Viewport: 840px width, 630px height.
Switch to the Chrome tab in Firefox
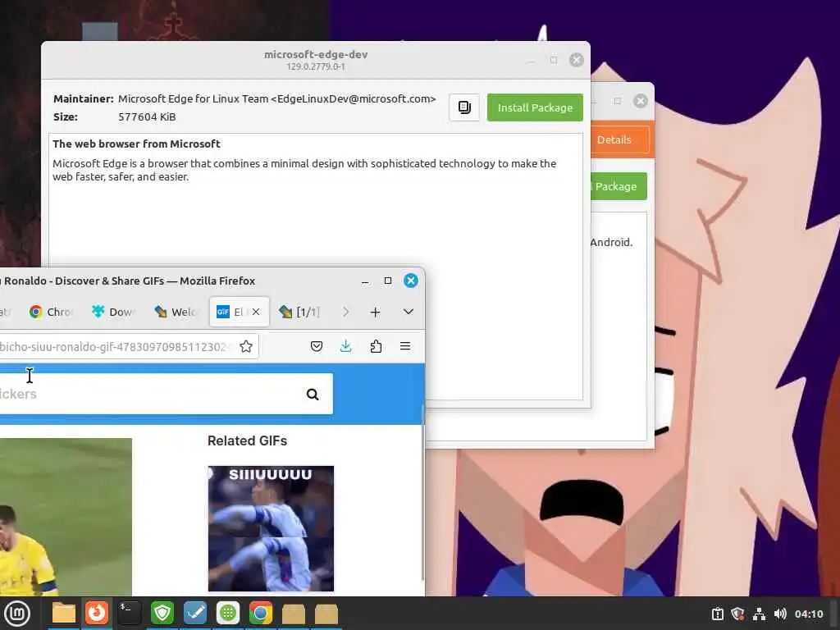click(x=50, y=312)
